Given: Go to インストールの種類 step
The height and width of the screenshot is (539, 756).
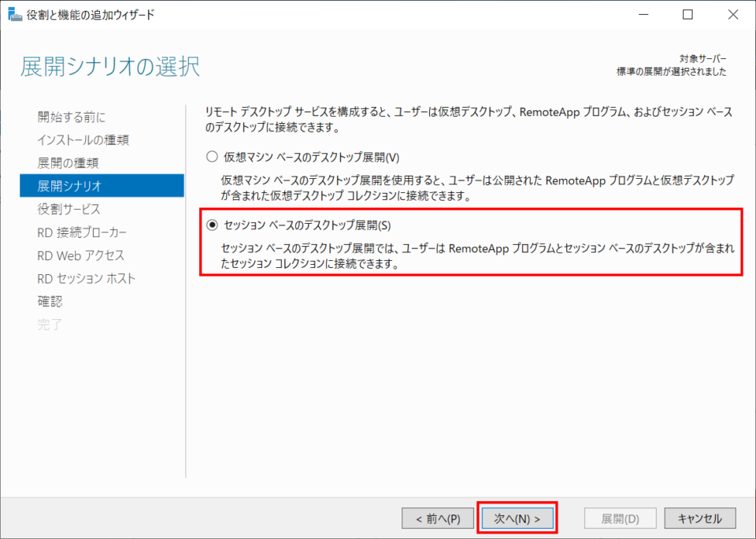Looking at the screenshot, I should [x=83, y=140].
